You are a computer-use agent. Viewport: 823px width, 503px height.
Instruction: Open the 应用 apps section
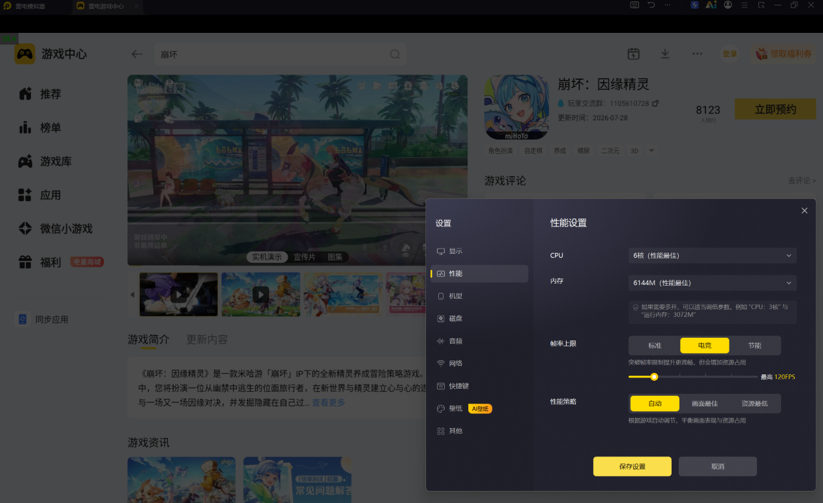click(x=40, y=195)
